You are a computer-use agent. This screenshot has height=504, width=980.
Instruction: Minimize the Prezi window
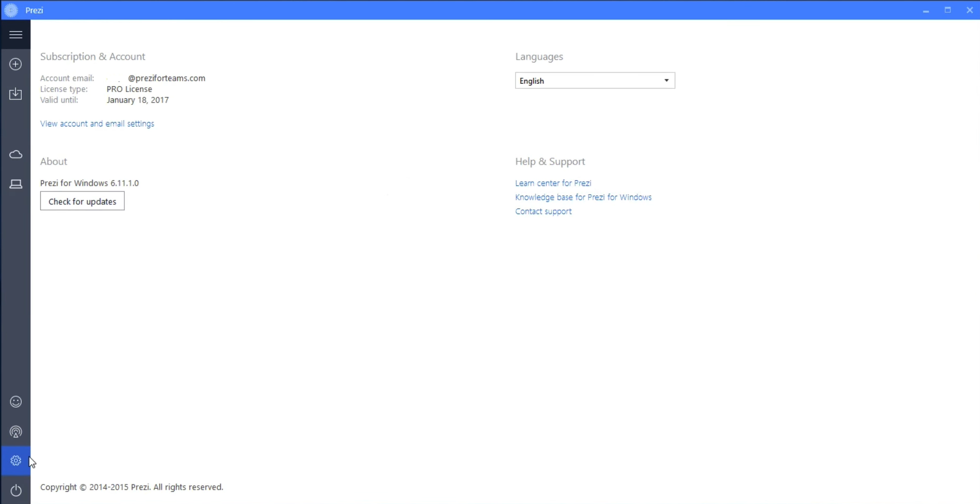pyautogui.click(x=926, y=10)
